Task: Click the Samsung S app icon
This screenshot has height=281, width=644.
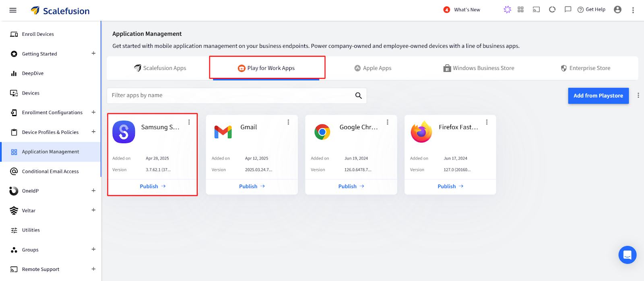Action: [x=124, y=132]
